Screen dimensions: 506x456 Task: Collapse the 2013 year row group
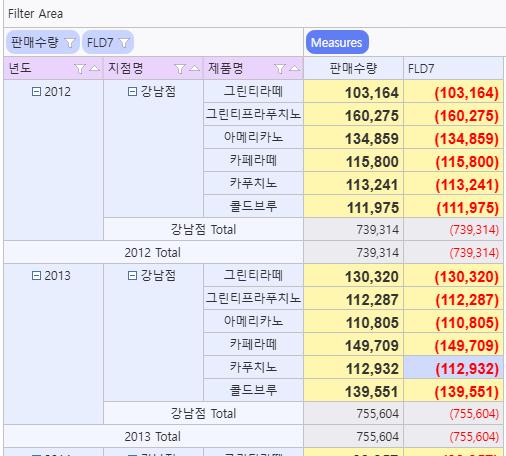[x=36, y=275]
